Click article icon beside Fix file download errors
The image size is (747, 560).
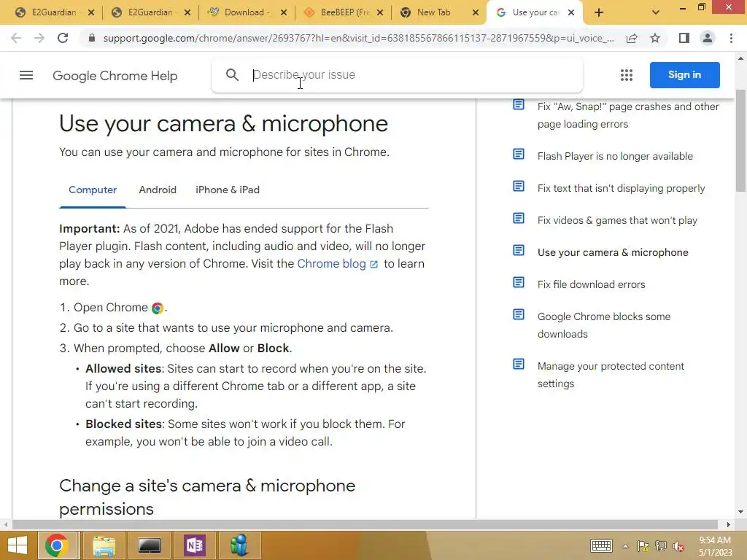[519, 282]
